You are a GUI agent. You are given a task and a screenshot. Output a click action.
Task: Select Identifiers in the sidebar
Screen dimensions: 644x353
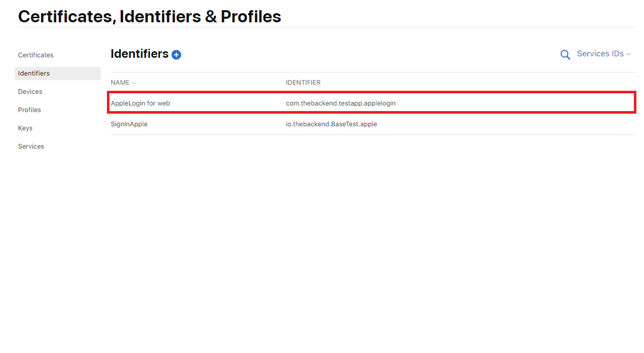[x=58, y=74]
